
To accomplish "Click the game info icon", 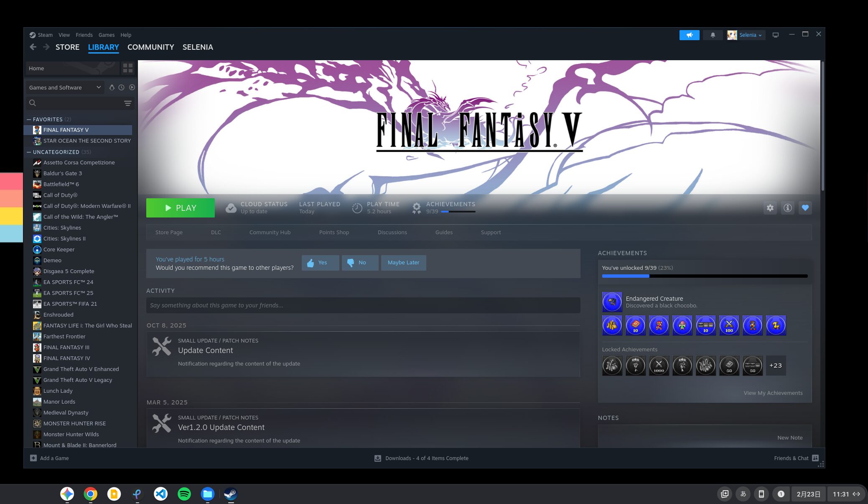I will point(787,208).
